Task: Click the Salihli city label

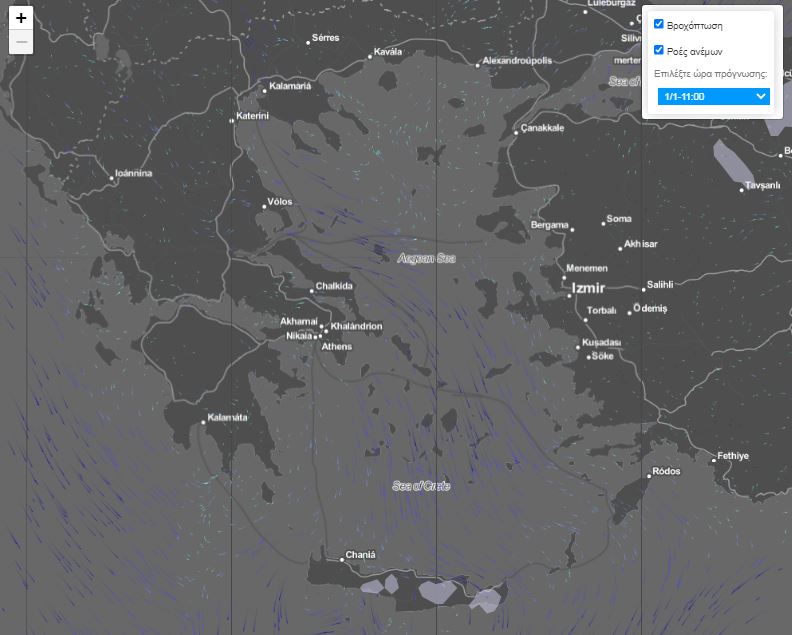Action: click(x=660, y=284)
